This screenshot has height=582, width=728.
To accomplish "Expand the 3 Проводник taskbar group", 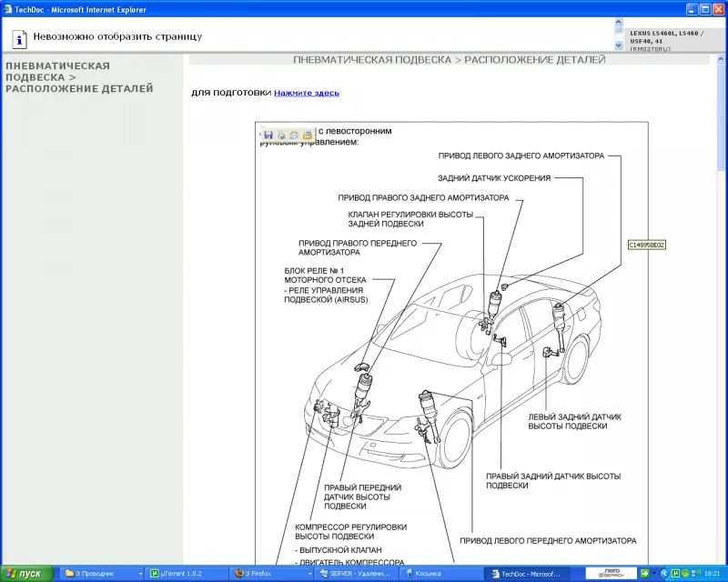I will 94,574.
